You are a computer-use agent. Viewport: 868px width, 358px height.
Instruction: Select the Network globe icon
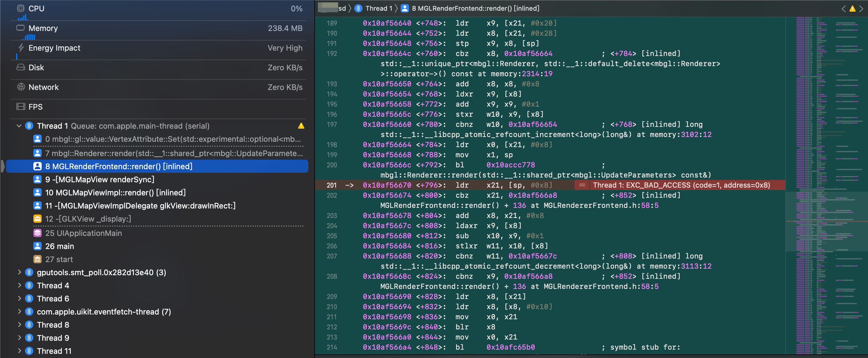(x=21, y=87)
